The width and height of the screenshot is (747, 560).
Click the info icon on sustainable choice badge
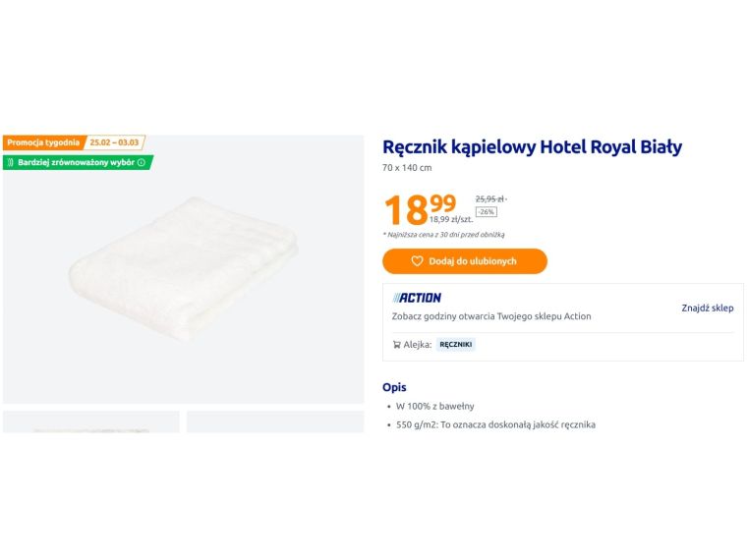[x=142, y=162]
